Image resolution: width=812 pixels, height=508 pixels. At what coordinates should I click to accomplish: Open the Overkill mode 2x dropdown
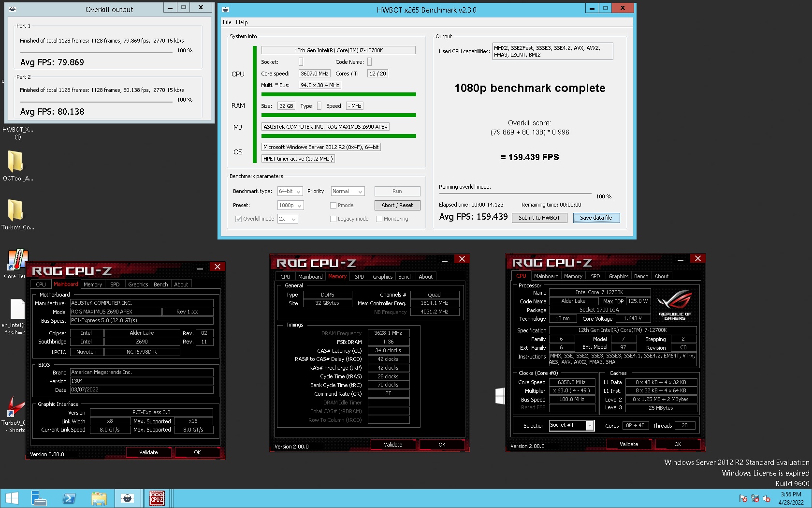[288, 219]
